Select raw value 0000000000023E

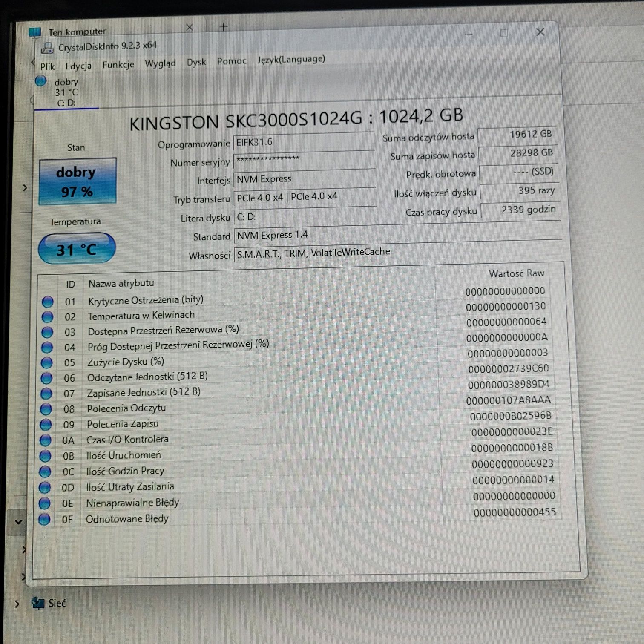(x=512, y=432)
